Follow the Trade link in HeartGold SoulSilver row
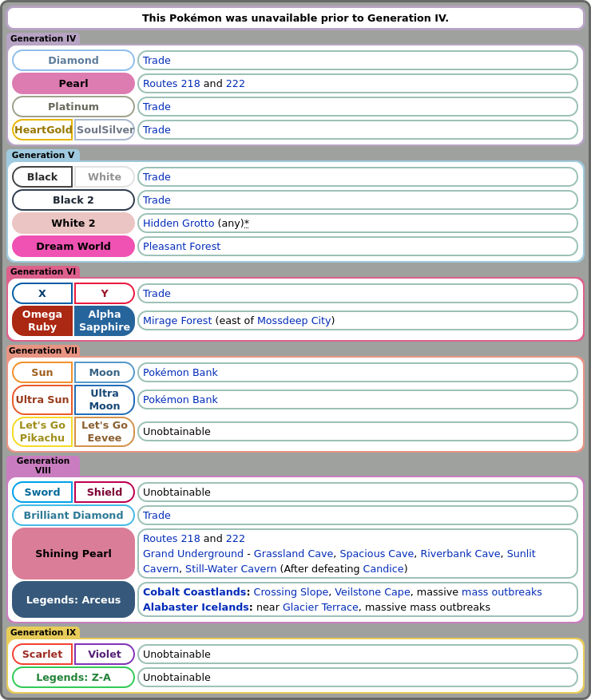The image size is (591, 700). 157,130
